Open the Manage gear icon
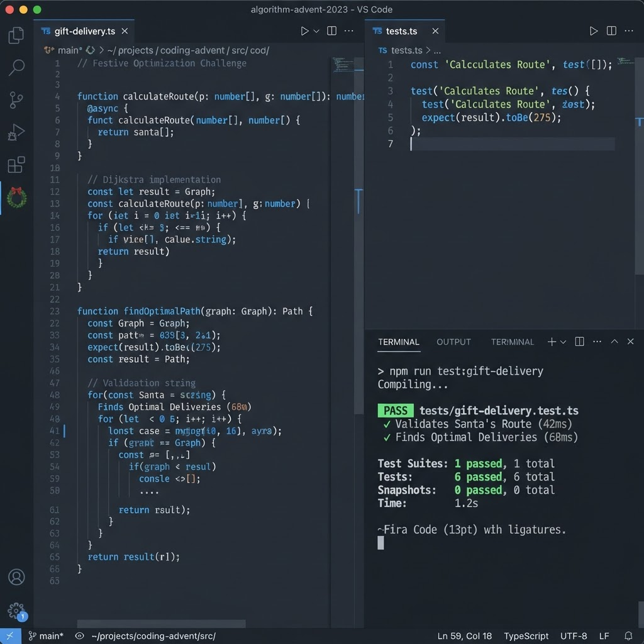The width and height of the screenshot is (644, 644). [x=16, y=611]
